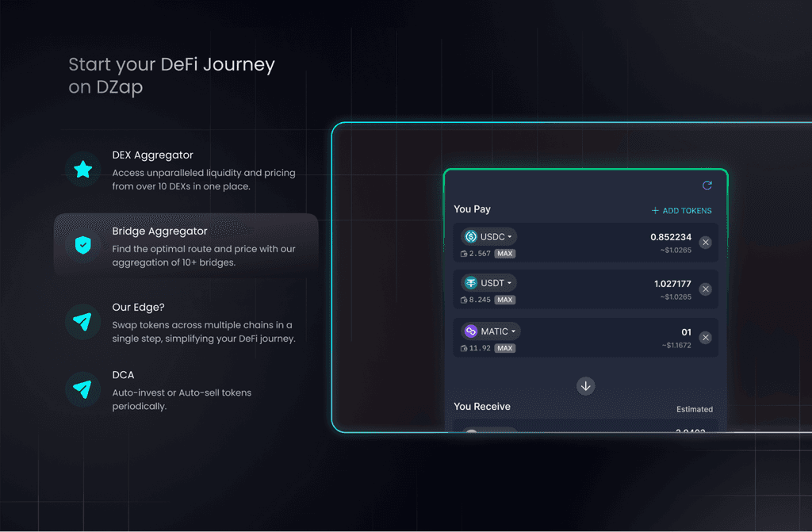Image resolution: width=812 pixels, height=532 pixels.
Task: Click text about over 10 DEXs
Action: [x=204, y=179]
